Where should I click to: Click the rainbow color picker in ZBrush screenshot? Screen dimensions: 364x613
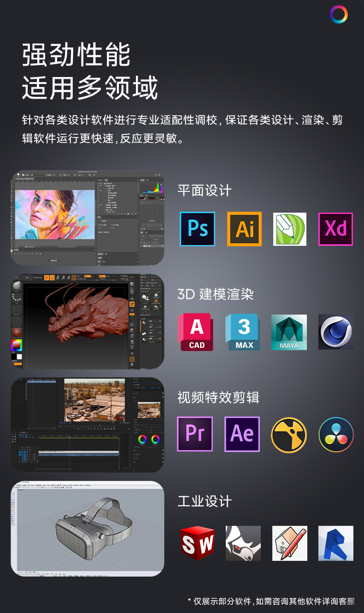tap(17, 345)
